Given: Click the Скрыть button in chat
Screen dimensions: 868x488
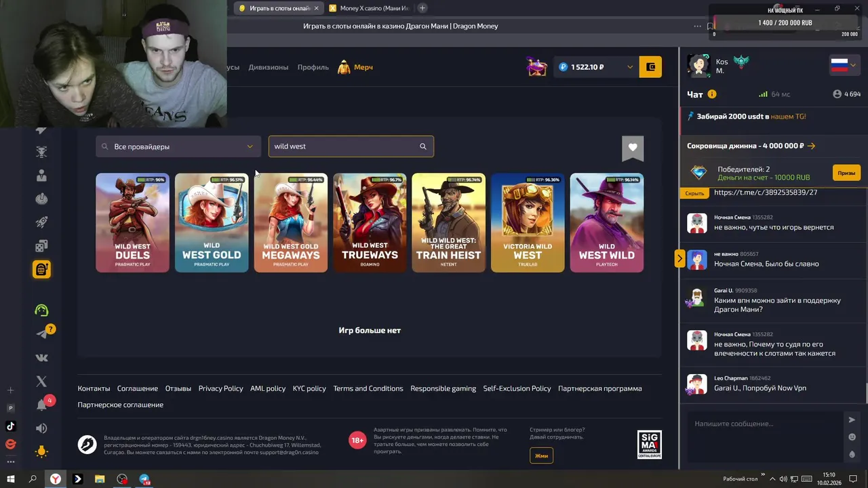Looking at the screenshot, I should pos(694,193).
